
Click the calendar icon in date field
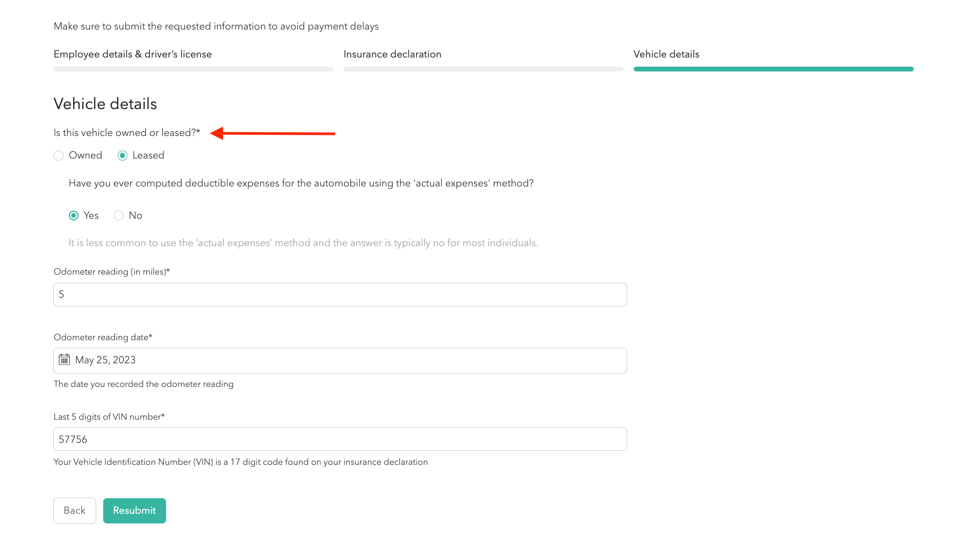(x=65, y=360)
